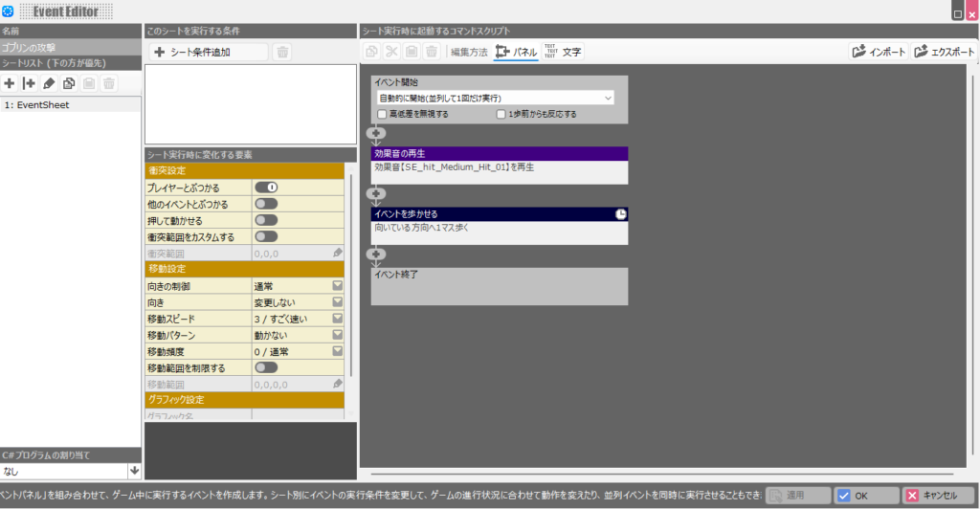
Task: Click the plus connector above 効果音の再生 panel
Action: 376,134
